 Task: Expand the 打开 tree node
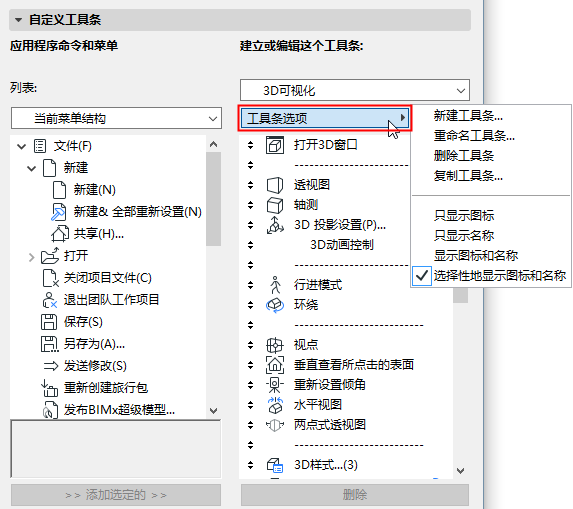point(31,257)
